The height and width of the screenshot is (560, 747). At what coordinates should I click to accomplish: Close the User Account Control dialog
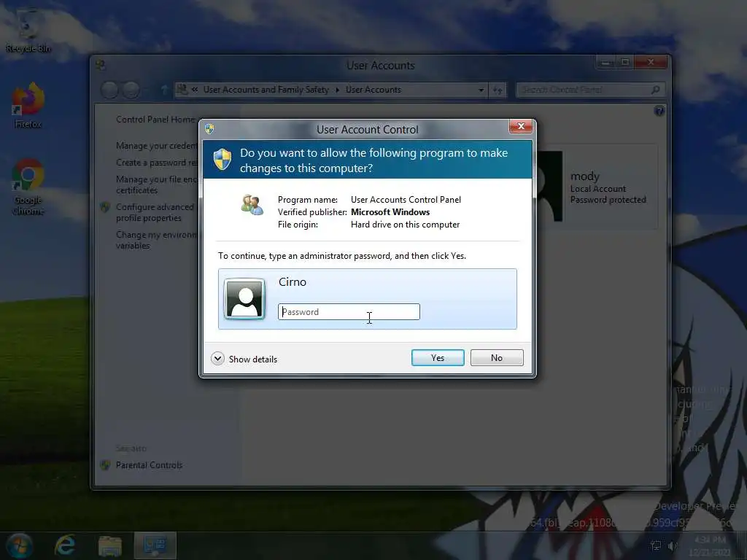(521, 126)
